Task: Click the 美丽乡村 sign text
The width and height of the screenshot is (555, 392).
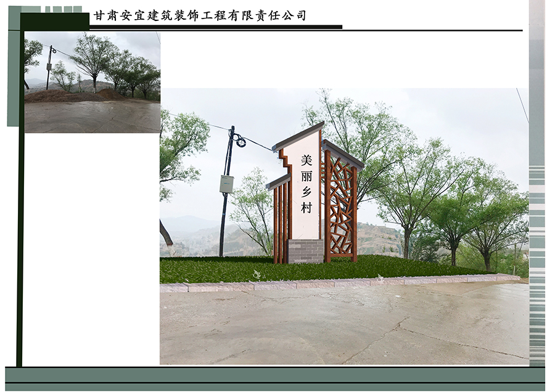Action: [306, 184]
